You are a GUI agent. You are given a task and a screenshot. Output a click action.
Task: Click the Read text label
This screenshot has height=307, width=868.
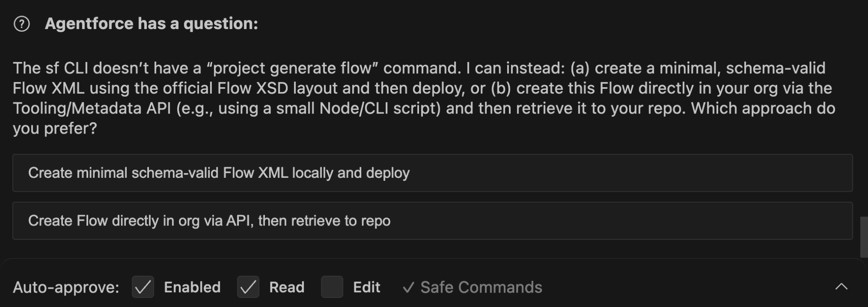pos(287,287)
